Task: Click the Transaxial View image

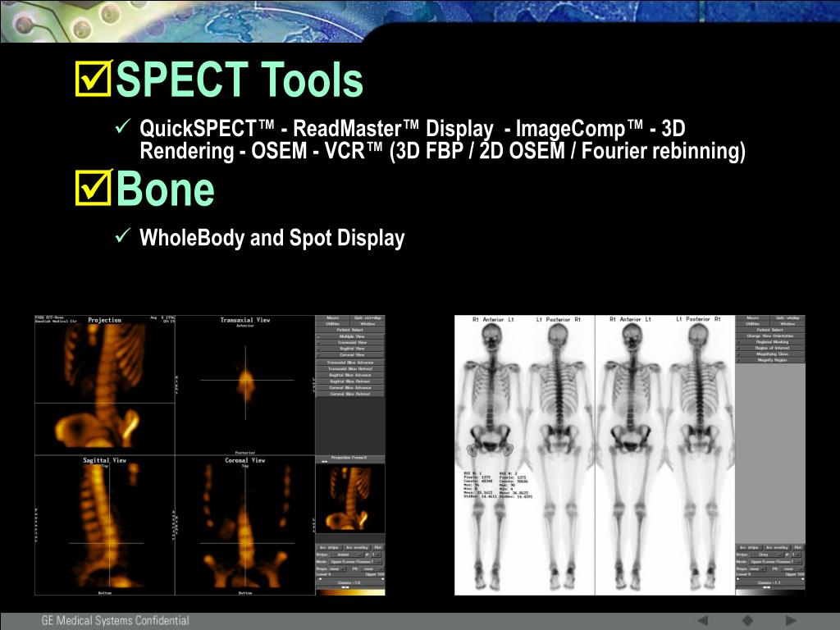Action: tap(245, 386)
